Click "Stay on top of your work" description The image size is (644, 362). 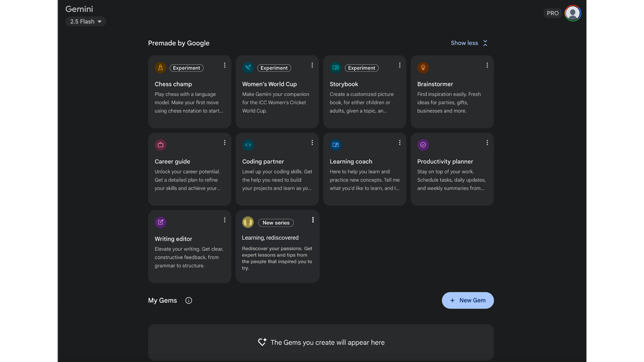coord(451,180)
